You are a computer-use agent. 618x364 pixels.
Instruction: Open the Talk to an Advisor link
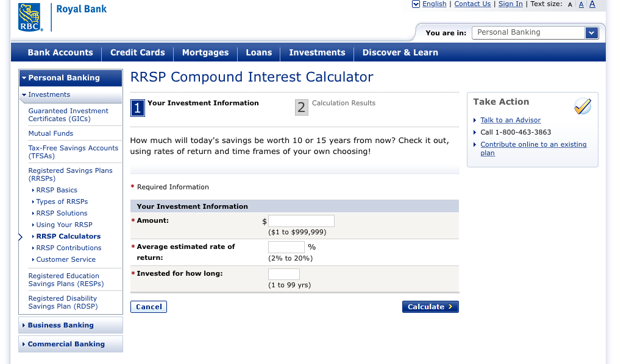point(510,120)
